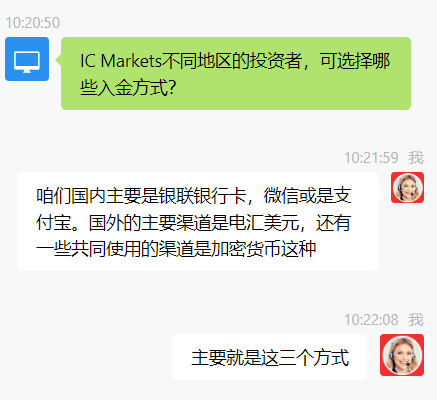The height and width of the screenshot is (400, 437).
Task: Click the 10:20:50 timestamp
Action: click(x=33, y=23)
